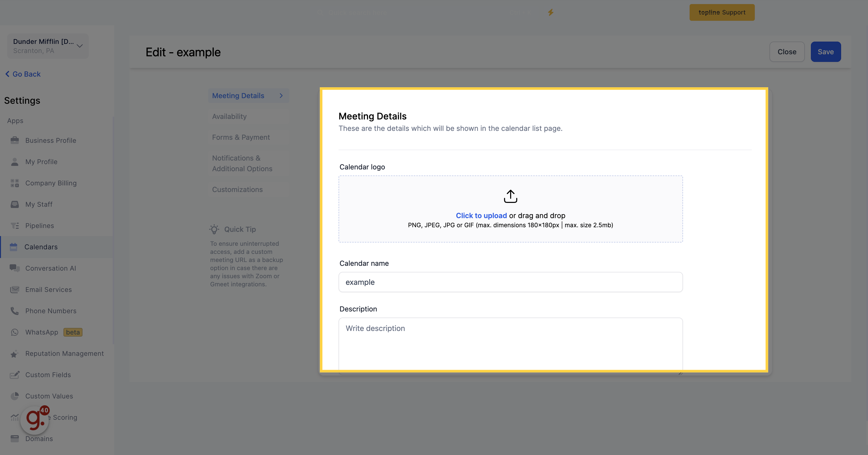Click the Pipelines icon in sidebar

(x=15, y=225)
